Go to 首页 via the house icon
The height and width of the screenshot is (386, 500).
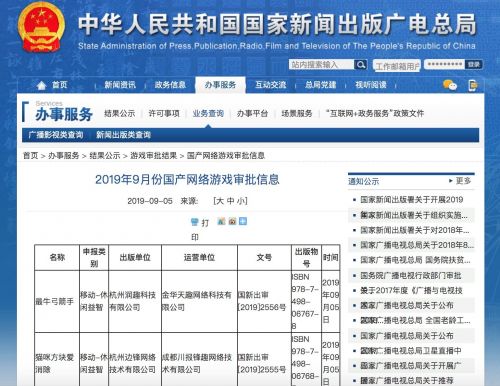[41, 85]
